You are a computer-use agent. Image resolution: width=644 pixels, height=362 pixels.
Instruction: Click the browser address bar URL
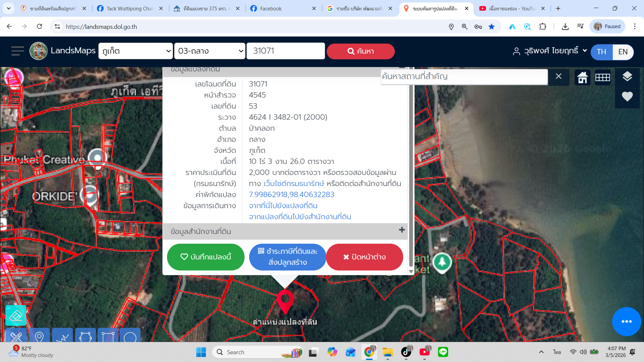[x=101, y=27]
